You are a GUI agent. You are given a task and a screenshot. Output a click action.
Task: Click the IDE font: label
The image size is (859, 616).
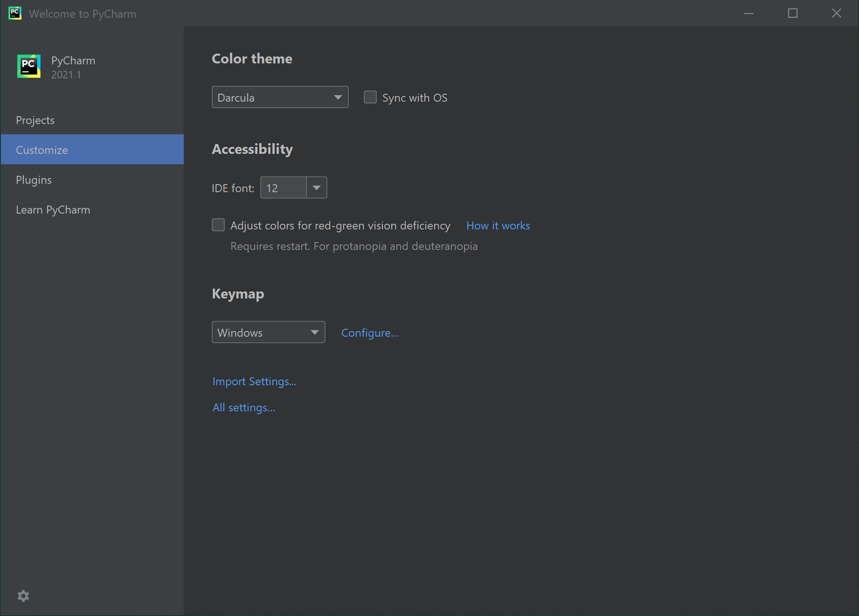point(233,188)
